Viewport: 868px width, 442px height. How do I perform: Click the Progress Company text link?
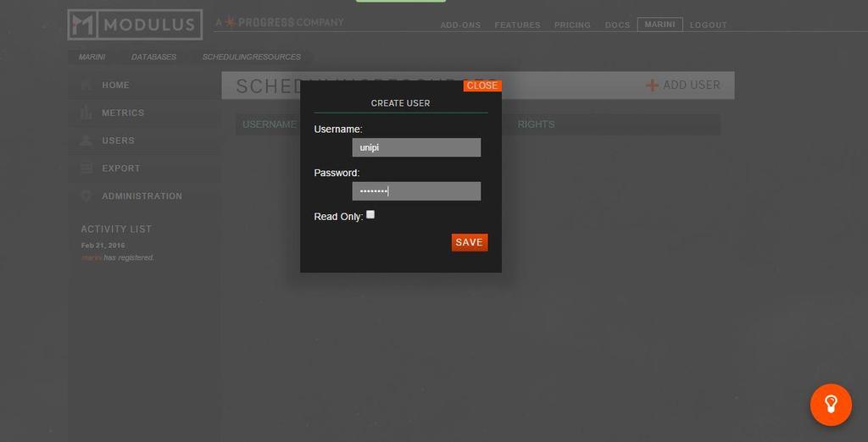280,22
